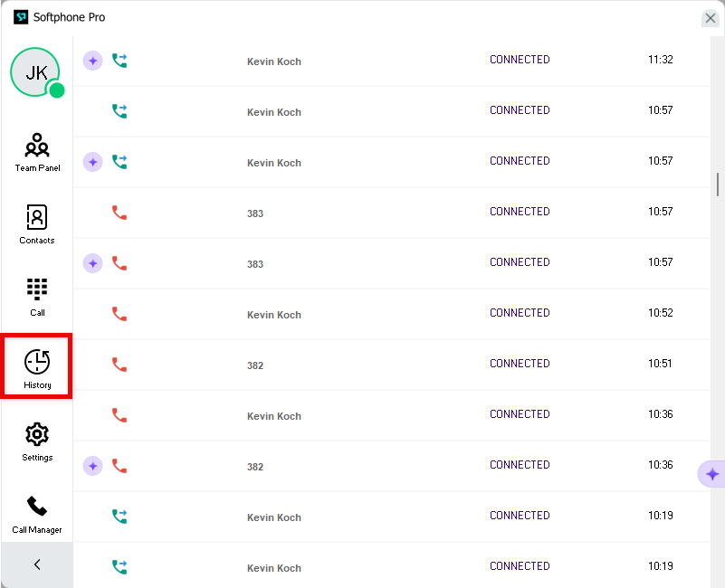The width and height of the screenshot is (725, 588).
Task: Open the Contacts section
Action: tap(37, 224)
